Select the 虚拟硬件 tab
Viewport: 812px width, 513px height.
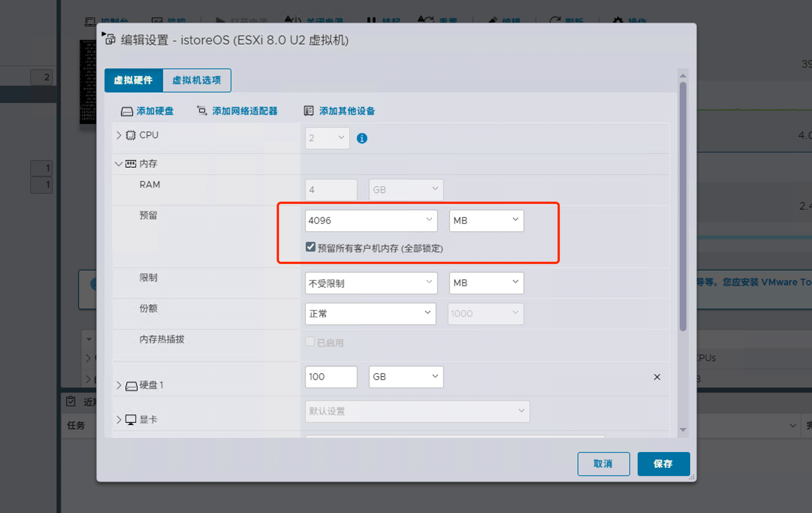click(x=133, y=80)
